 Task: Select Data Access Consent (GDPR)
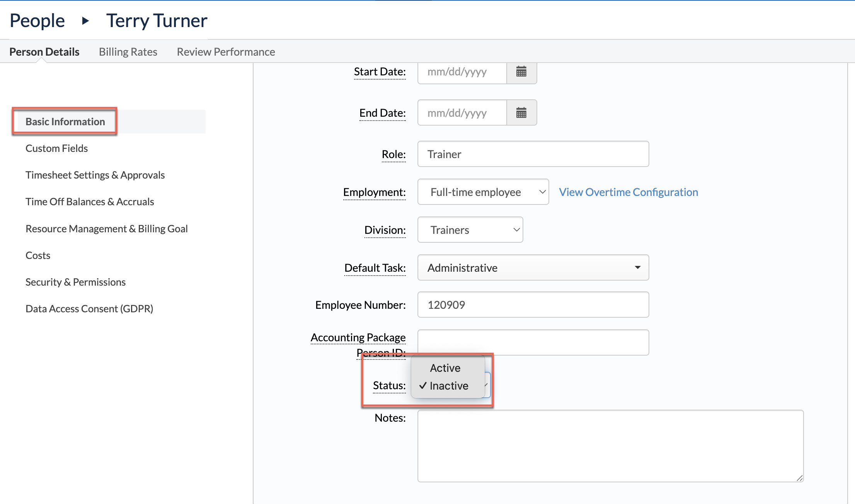[89, 308]
